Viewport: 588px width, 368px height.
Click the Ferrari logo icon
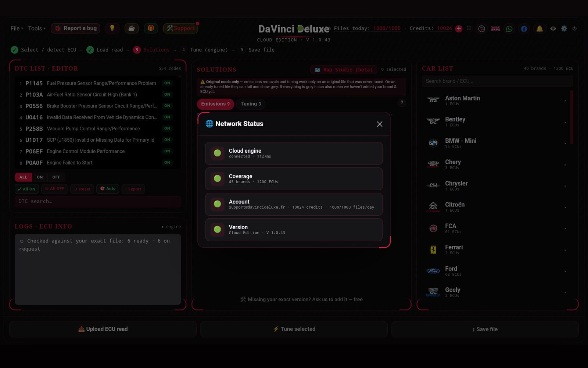pyautogui.click(x=433, y=250)
